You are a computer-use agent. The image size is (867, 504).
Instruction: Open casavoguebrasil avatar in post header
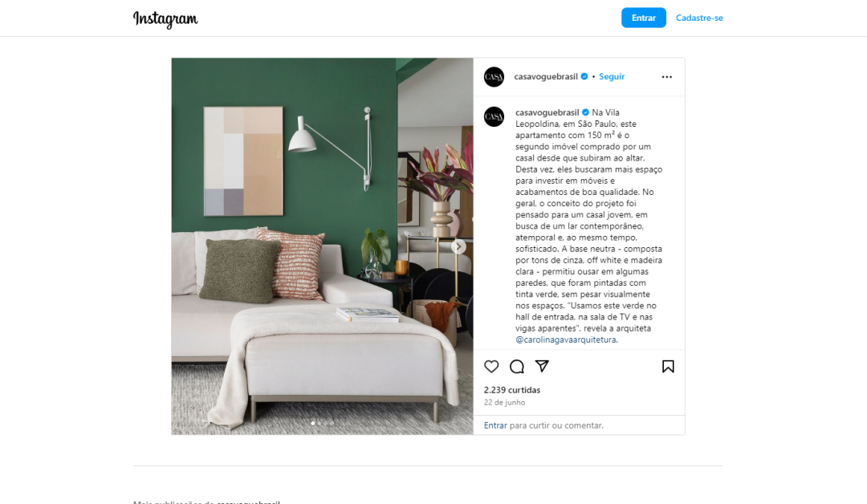[x=494, y=77]
